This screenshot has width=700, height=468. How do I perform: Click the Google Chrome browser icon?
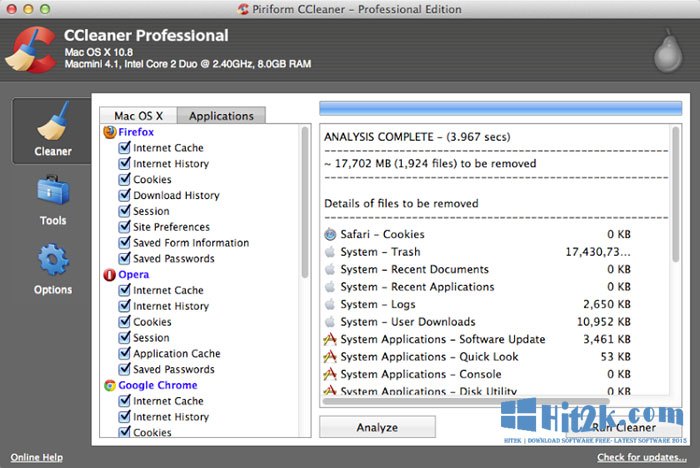pyautogui.click(x=110, y=385)
